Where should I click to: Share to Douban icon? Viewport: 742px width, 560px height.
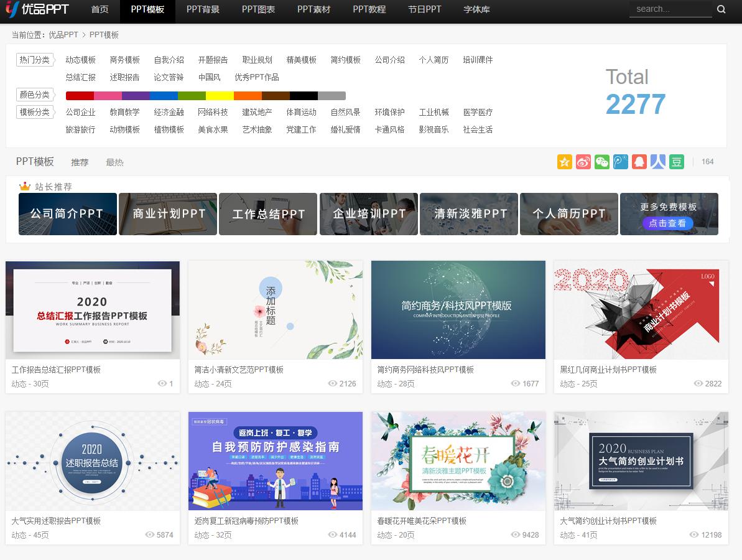[x=676, y=162]
